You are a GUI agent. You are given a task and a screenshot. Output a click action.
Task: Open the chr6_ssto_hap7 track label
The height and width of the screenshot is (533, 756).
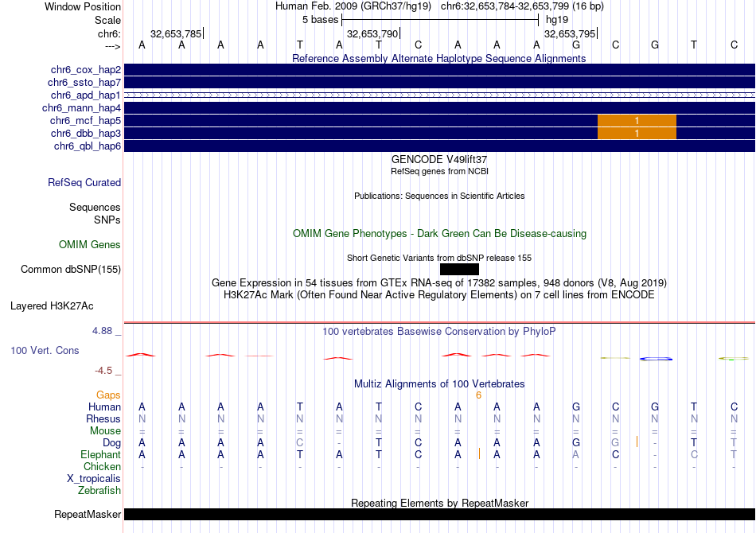pyautogui.click(x=84, y=83)
